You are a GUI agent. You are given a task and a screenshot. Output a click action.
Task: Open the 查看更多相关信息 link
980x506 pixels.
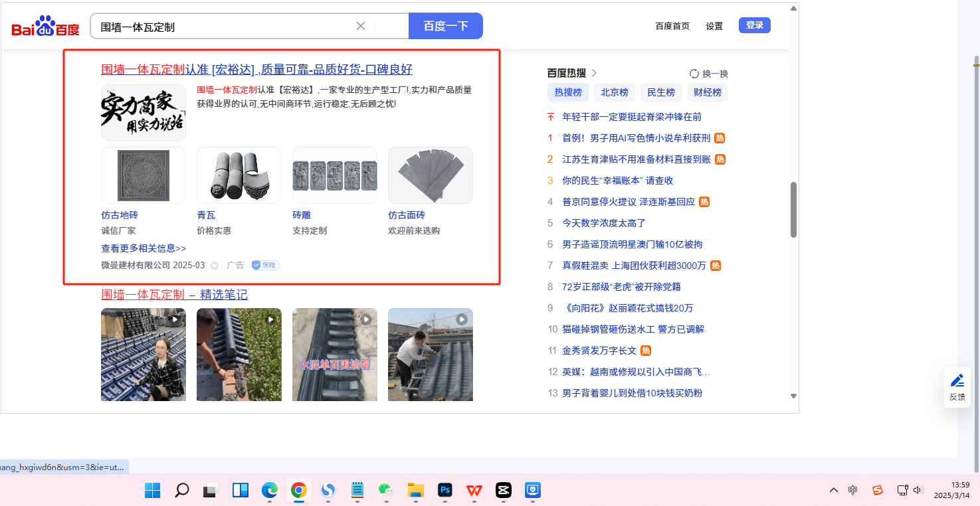point(144,248)
